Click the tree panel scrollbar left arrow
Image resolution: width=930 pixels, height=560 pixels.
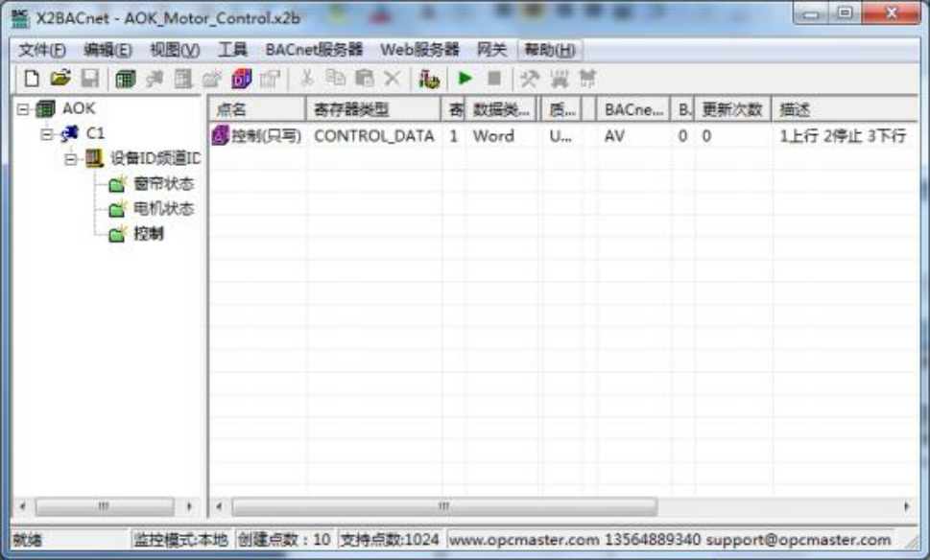(x=22, y=506)
